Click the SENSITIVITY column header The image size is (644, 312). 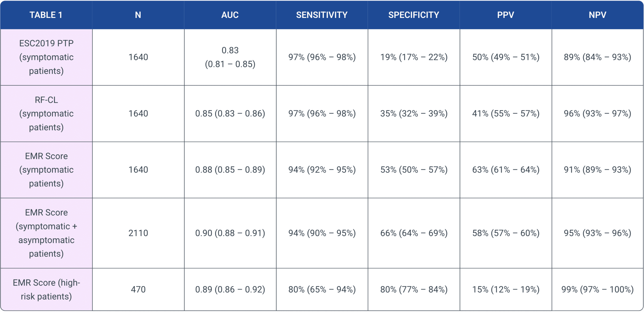pos(322,15)
